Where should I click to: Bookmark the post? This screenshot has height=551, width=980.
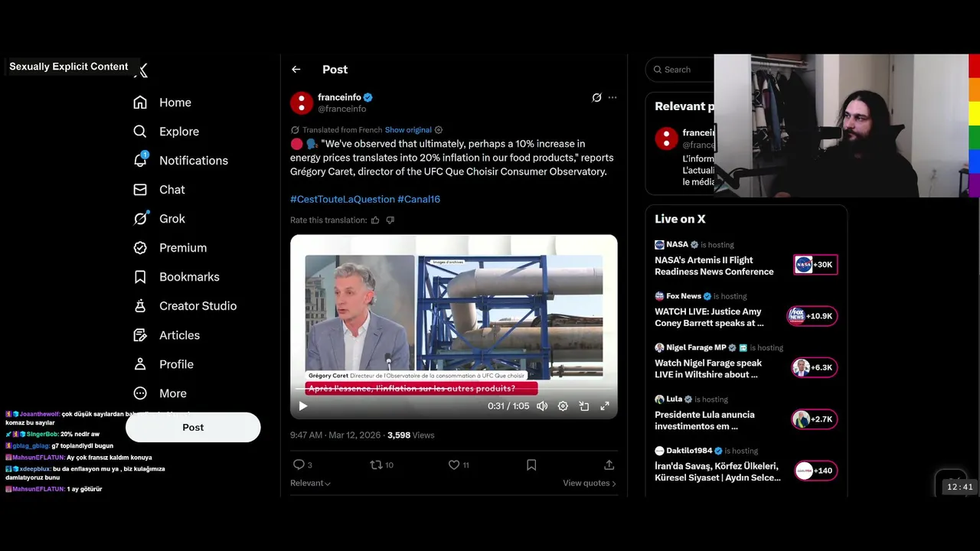pyautogui.click(x=531, y=465)
